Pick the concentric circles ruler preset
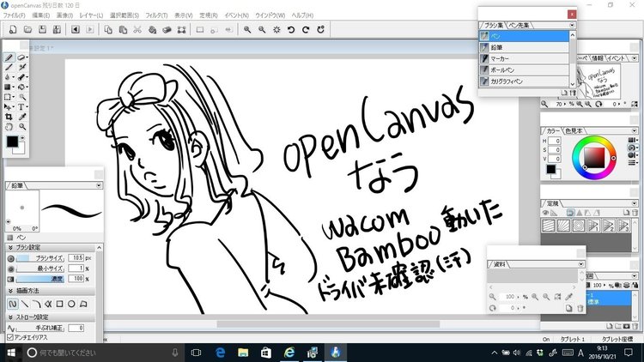 (x=578, y=226)
